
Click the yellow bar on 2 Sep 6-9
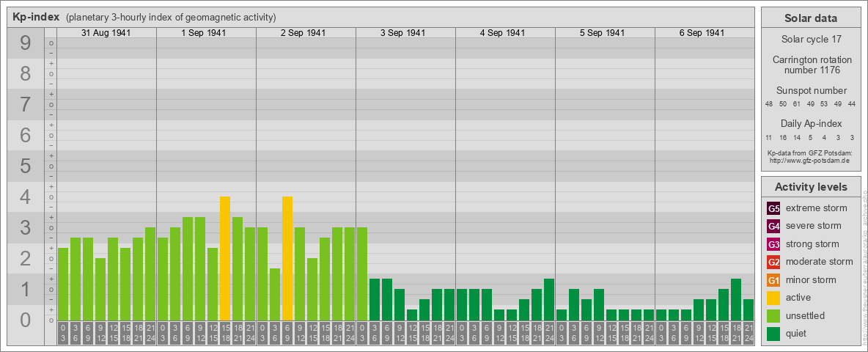pyautogui.click(x=287, y=258)
